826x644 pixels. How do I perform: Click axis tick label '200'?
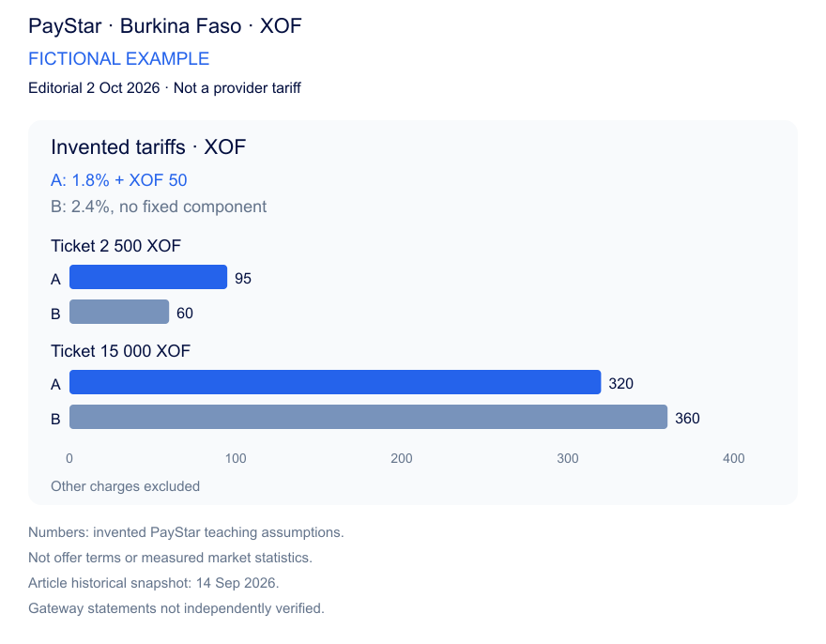pos(402,458)
